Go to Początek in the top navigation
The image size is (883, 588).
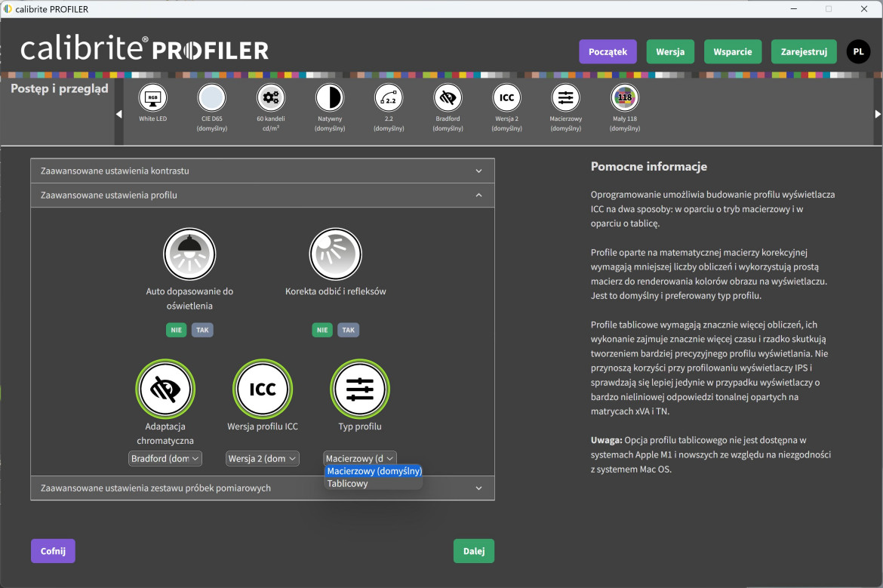click(608, 52)
